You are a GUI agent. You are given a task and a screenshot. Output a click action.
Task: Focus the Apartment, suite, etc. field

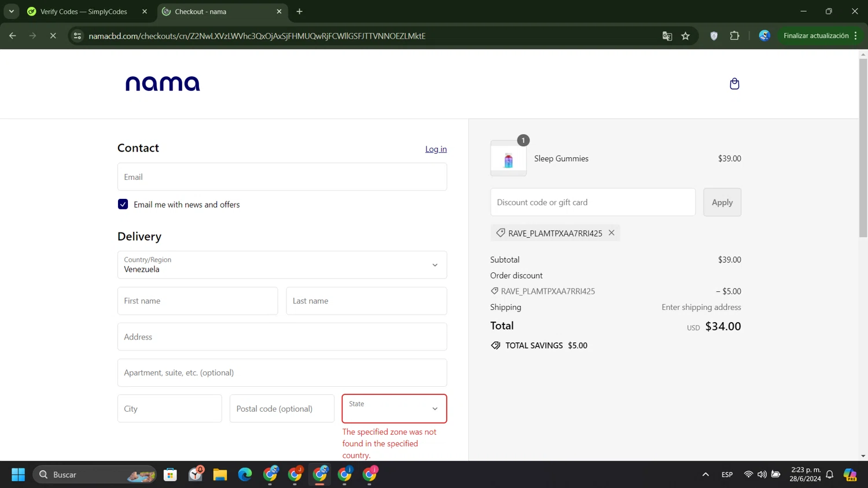(282, 373)
